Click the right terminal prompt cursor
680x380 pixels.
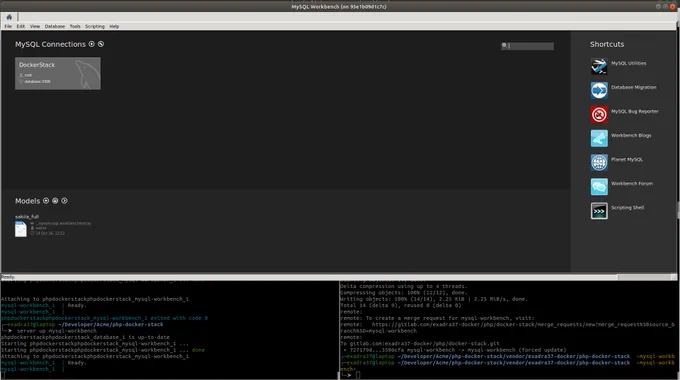(x=358, y=375)
